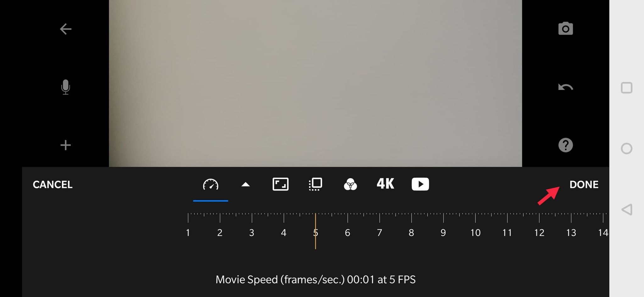Image resolution: width=644 pixels, height=297 pixels.
Task: Expand the upward triangle arrow option
Action: (x=246, y=184)
